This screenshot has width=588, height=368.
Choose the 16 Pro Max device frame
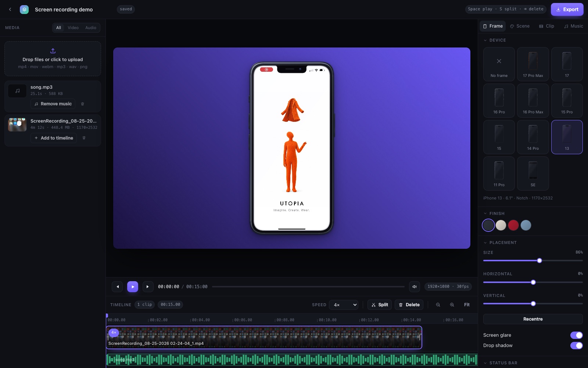click(x=533, y=100)
